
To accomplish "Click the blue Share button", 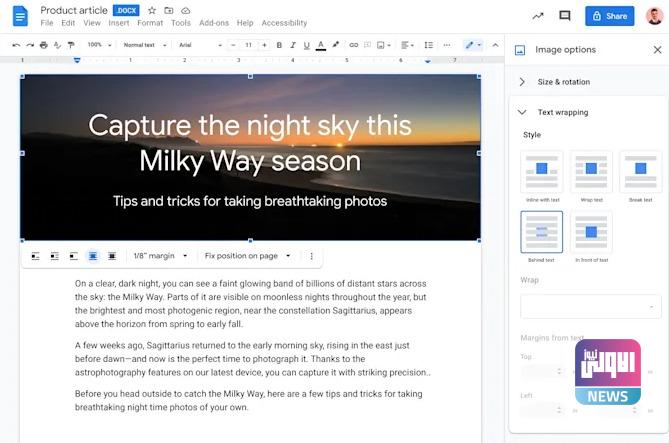I will [609, 16].
